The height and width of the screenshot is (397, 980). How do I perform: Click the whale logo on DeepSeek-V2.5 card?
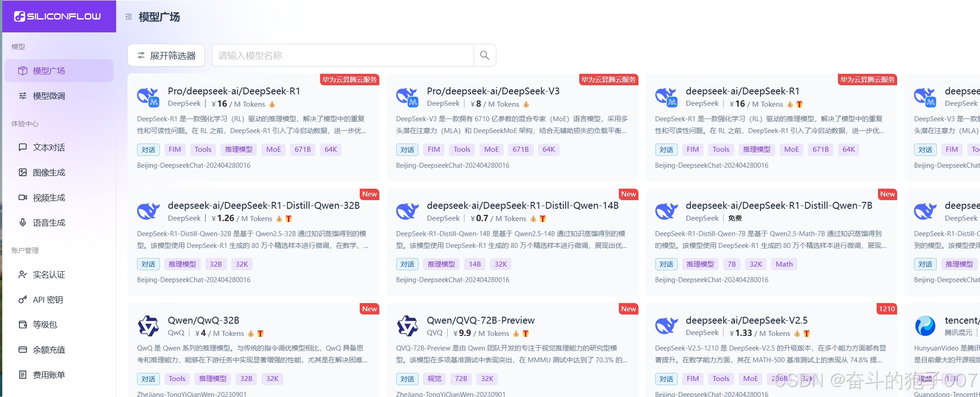pos(666,326)
